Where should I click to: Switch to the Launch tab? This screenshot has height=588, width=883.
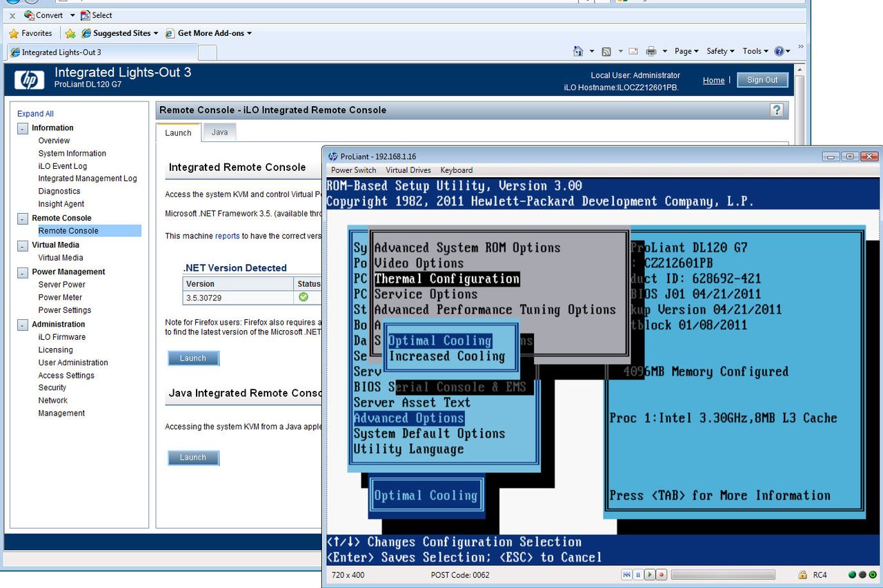click(178, 132)
